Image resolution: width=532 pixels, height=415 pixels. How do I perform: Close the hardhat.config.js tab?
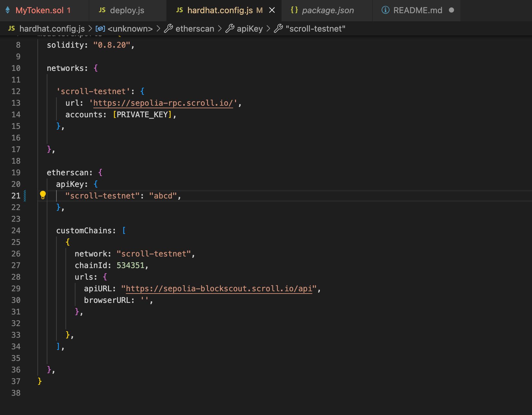(x=272, y=10)
